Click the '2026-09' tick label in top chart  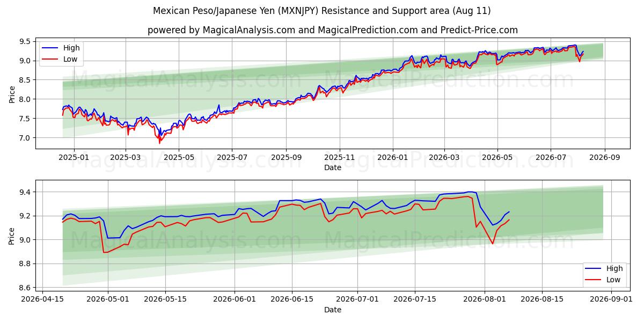click(x=605, y=158)
